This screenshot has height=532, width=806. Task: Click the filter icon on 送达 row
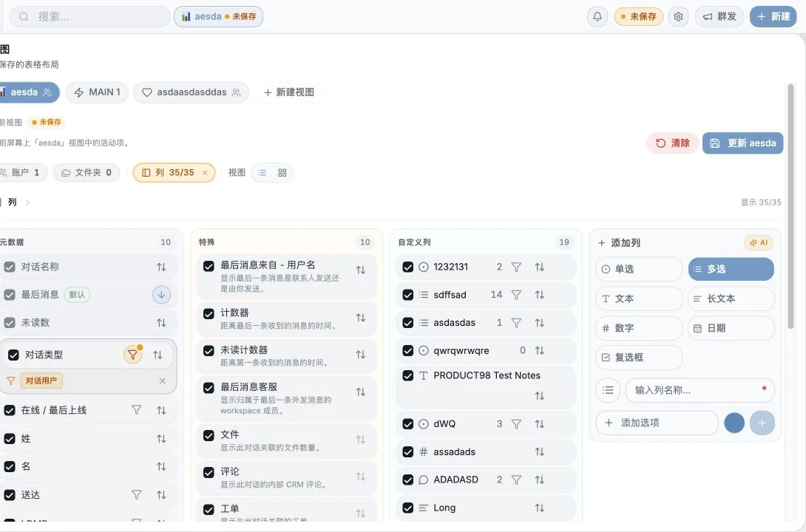[x=136, y=495]
